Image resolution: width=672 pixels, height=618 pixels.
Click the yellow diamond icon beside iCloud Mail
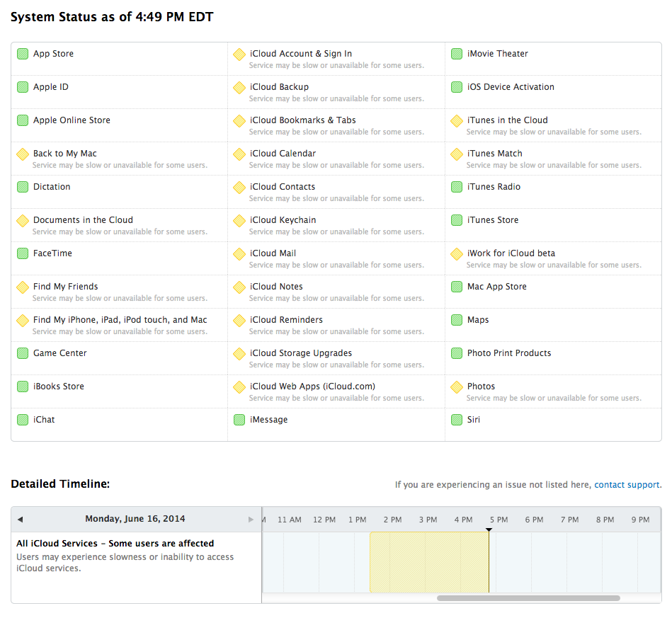tap(239, 253)
